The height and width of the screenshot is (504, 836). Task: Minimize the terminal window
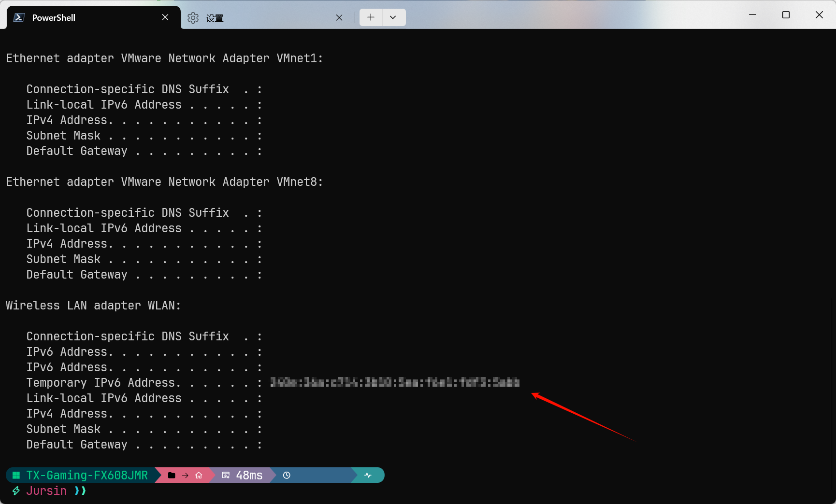(752, 15)
